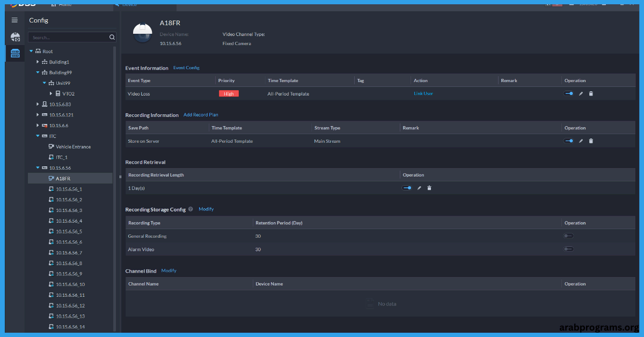Expand the Building1 tree node
The width and height of the screenshot is (644, 337).
(x=38, y=62)
